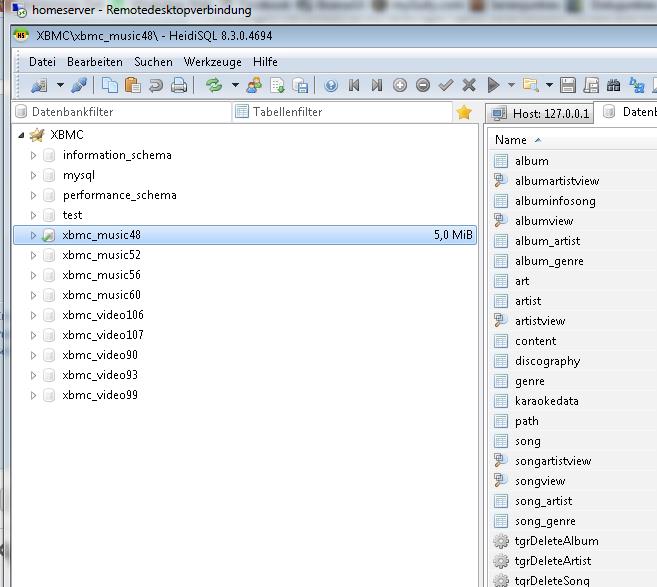The image size is (657, 587).
Task: Click the green Refresh icon
Action: (214, 85)
